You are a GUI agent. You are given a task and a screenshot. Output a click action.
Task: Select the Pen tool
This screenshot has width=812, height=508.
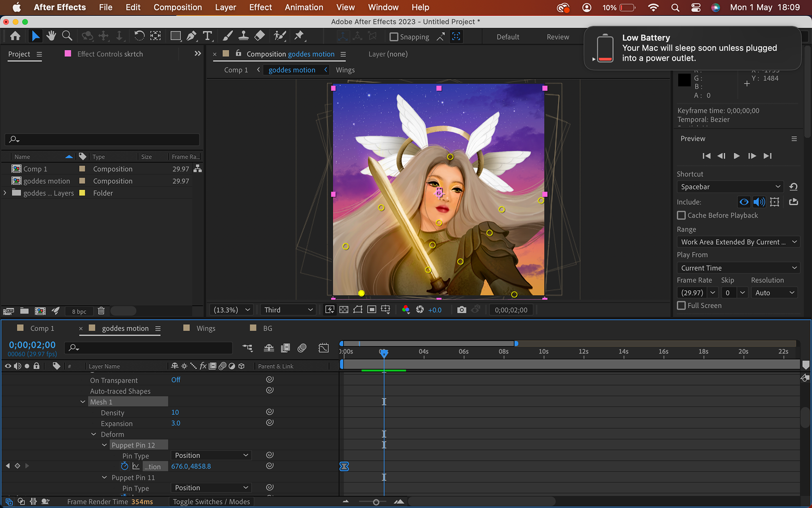pos(192,36)
